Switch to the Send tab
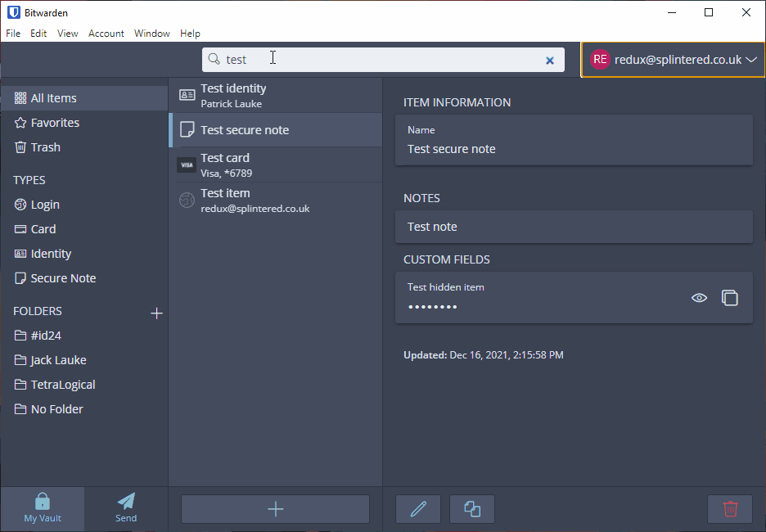The image size is (766, 532). (126, 508)
